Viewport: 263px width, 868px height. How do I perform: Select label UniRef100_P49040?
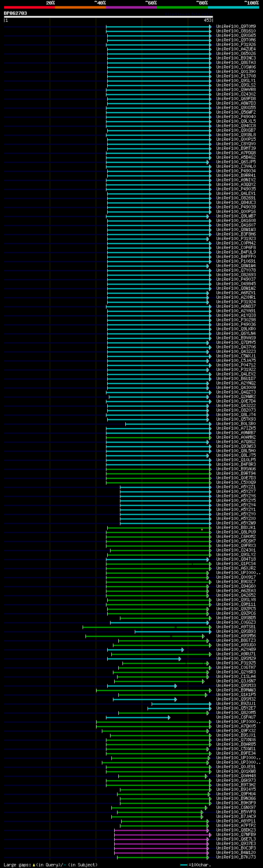point(236,117)
